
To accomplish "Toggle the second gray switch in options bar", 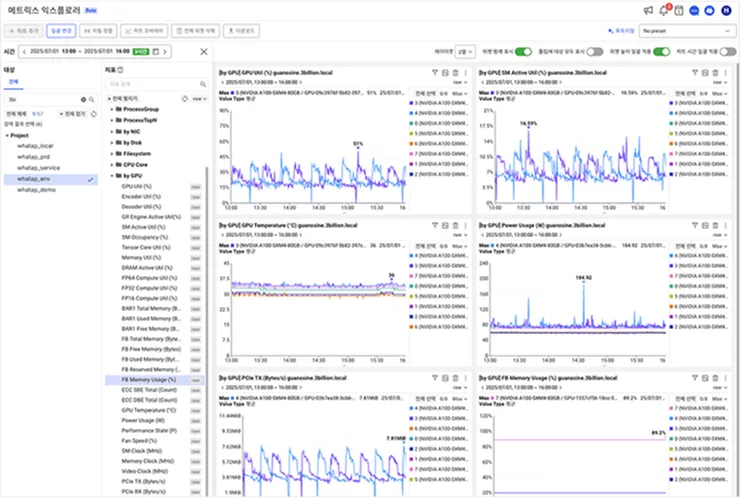I will tap(595, 51).
